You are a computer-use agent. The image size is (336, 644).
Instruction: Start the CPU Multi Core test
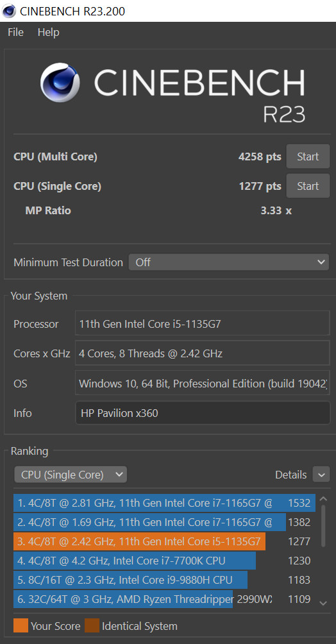tap(308, 157)
